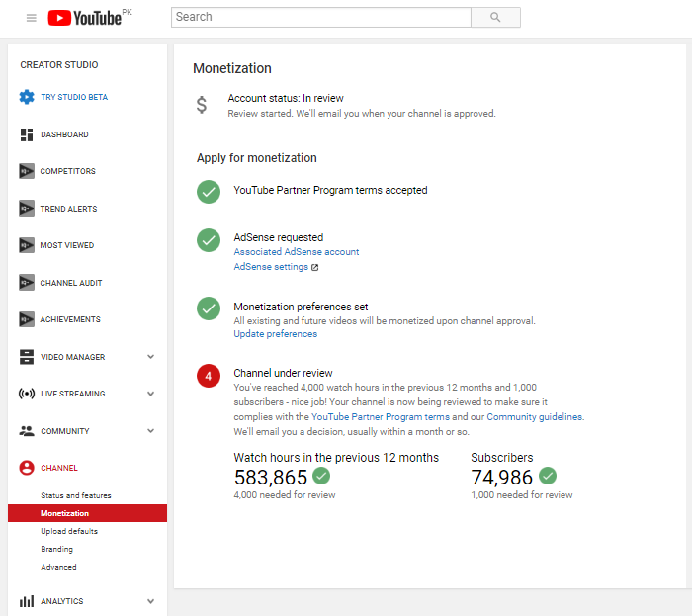This screenshot has height=616, width=692.
Task: Click green check beside Partner Program terms
Action: [209, 192]
